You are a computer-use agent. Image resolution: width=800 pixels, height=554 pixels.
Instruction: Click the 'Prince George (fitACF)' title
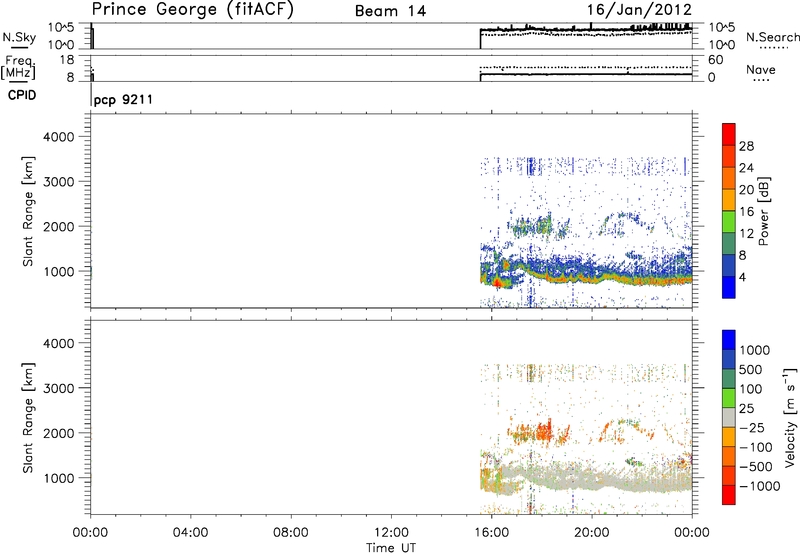(192, 9)
